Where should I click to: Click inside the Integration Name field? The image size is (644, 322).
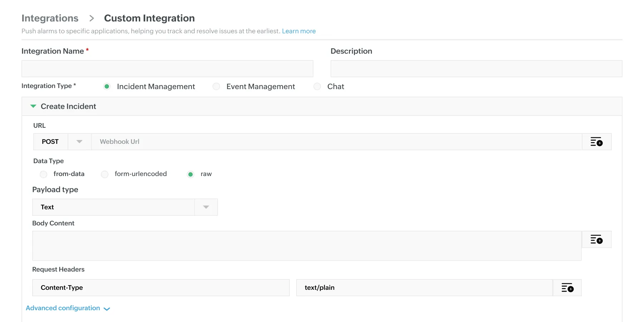[167, 69]
